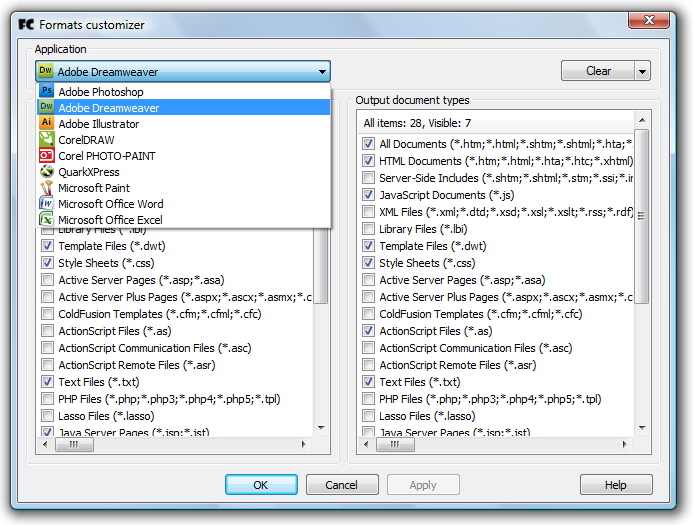Select Adobe Illustrator from the list

click(184, 124)
